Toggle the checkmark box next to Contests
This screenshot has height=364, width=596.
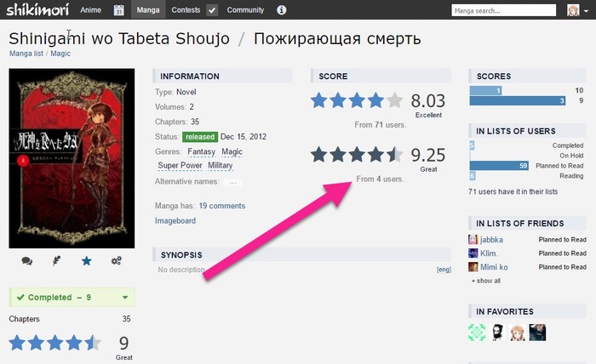212,10
